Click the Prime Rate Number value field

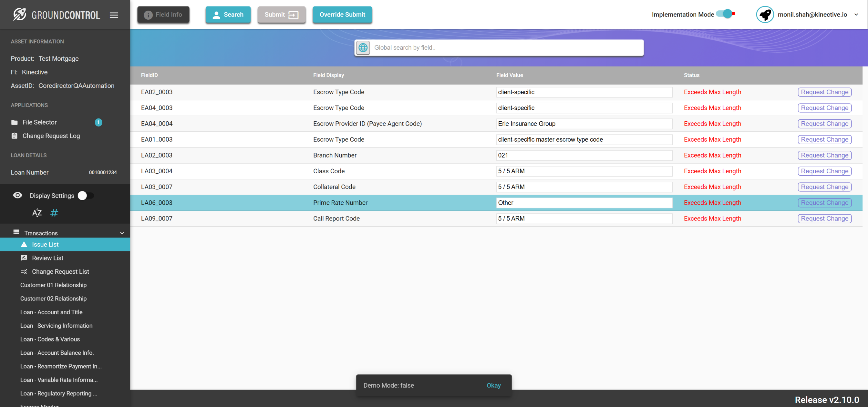coord(584,203)
